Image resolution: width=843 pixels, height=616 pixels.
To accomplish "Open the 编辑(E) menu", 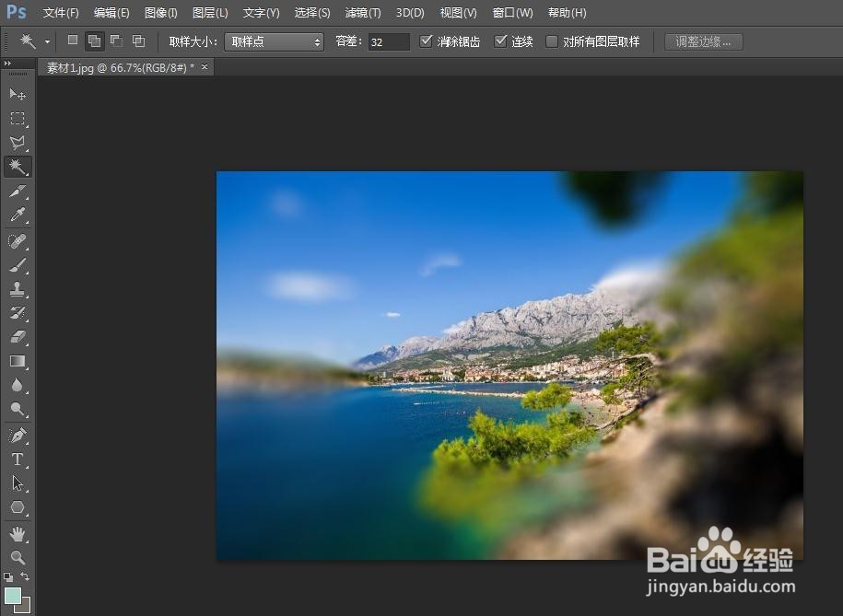I will pyautogui.click(x=111, y=12).
